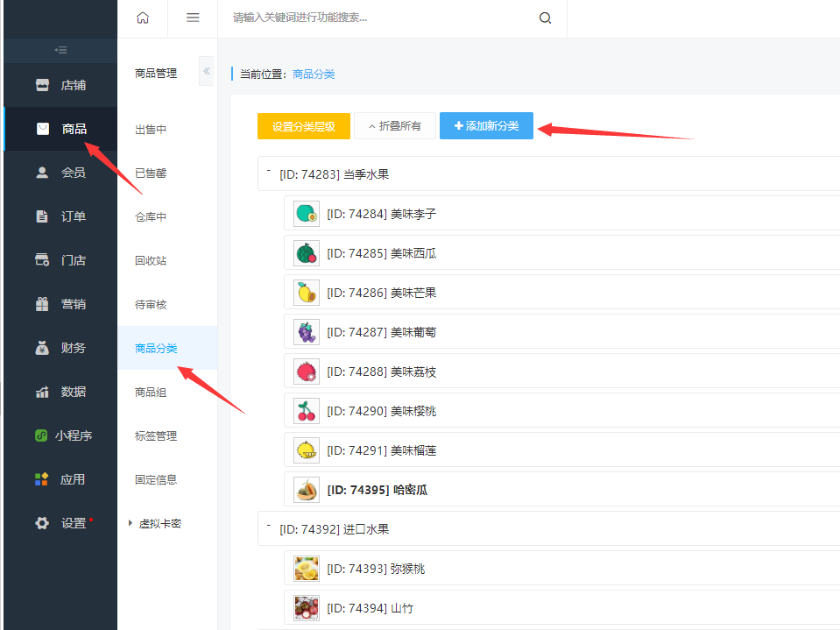Viewport: 840px width, 630px height.
Task: Open the 订单 orders section
Action: tap(60, 216)
